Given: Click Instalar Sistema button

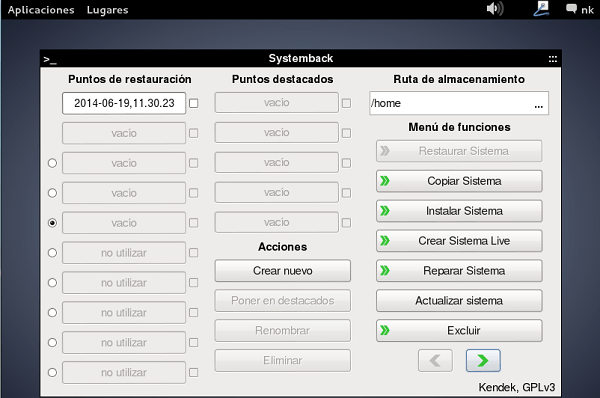Looking at the screenshot, I should pyautogui.click(x=459, y=210).
